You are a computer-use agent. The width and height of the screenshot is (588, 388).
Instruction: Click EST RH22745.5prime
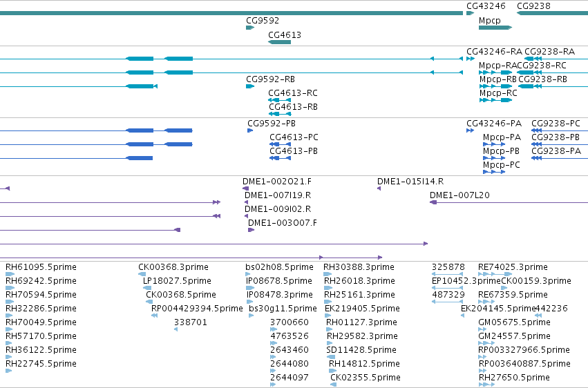click(x=8, y=371)
